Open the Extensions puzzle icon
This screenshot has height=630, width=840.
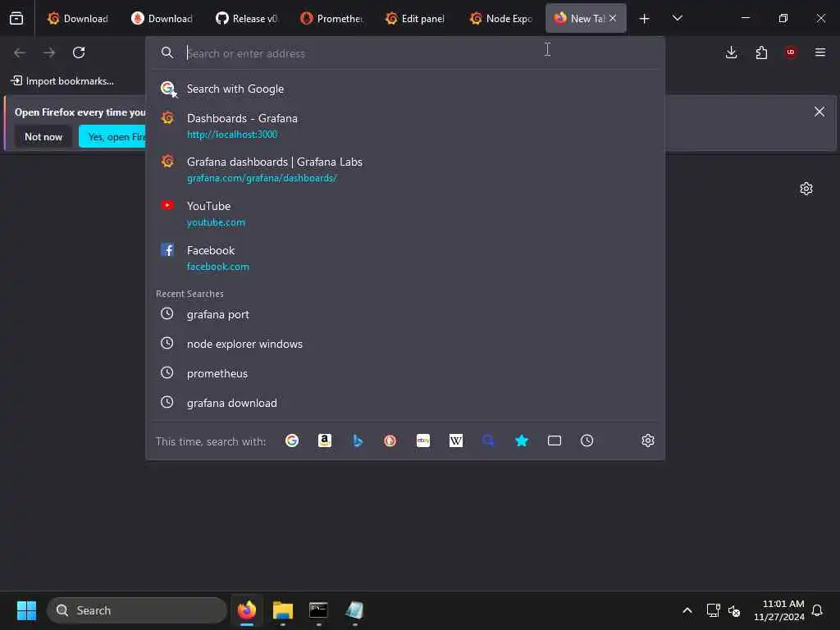point(761,52)
